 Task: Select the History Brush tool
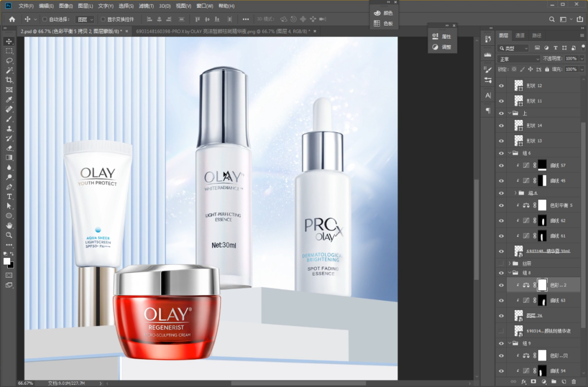pyautogui.click(x=9, y=139)
